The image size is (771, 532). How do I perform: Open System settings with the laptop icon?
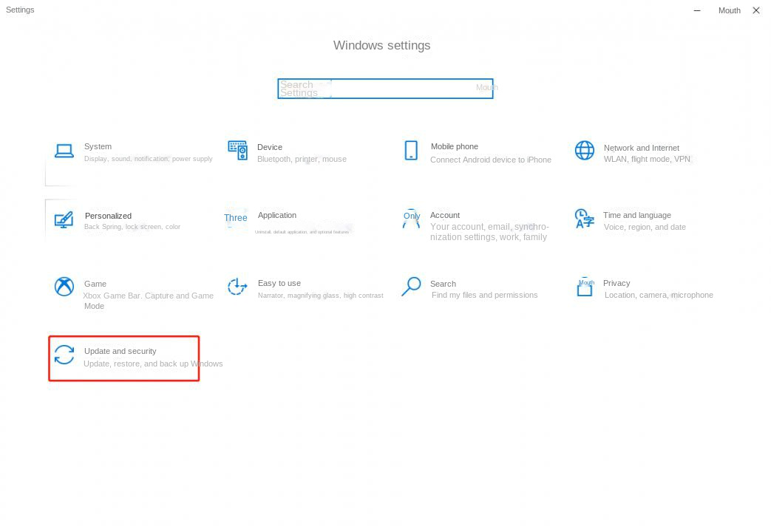64,150
